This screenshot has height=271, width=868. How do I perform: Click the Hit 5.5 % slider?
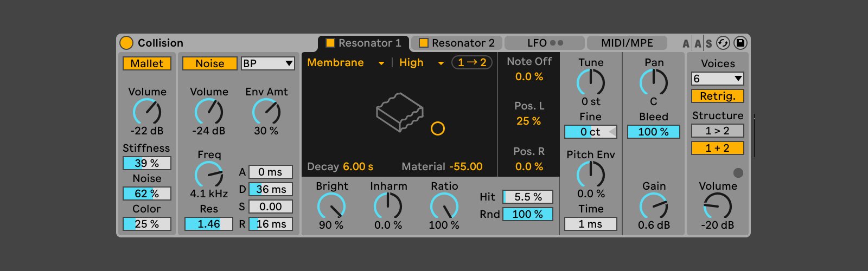pos(528,197)
